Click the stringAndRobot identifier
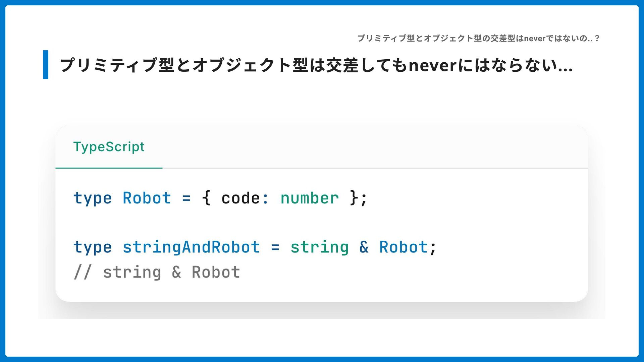 pos(191,247)
